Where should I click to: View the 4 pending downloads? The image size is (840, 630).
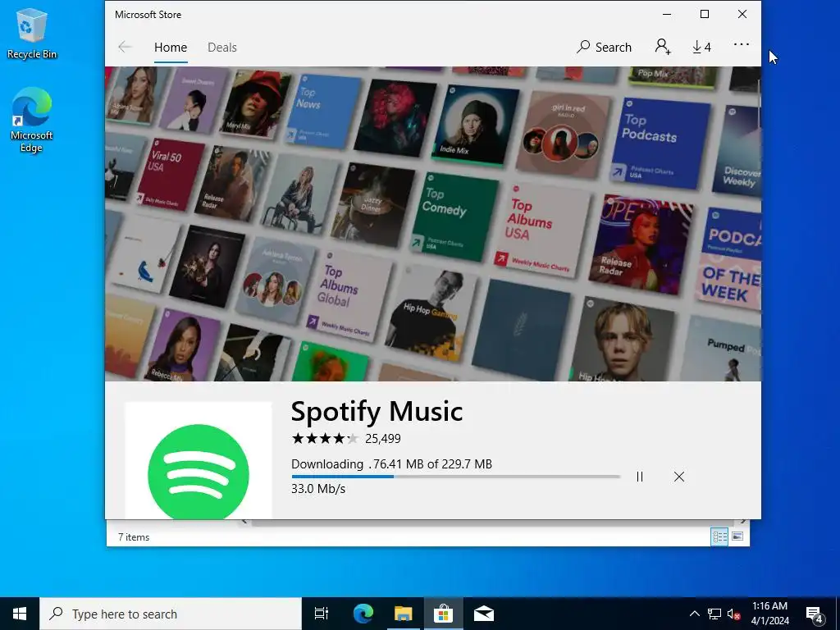click(701, 47)
